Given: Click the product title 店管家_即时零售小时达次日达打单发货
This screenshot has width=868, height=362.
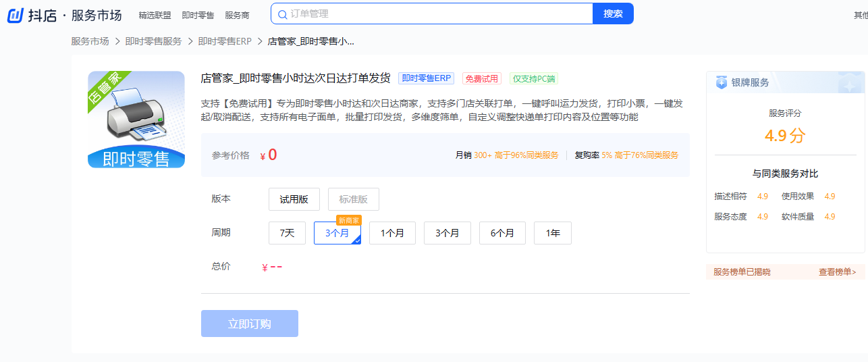Looking at the screenshot, I should click(296, 78).
